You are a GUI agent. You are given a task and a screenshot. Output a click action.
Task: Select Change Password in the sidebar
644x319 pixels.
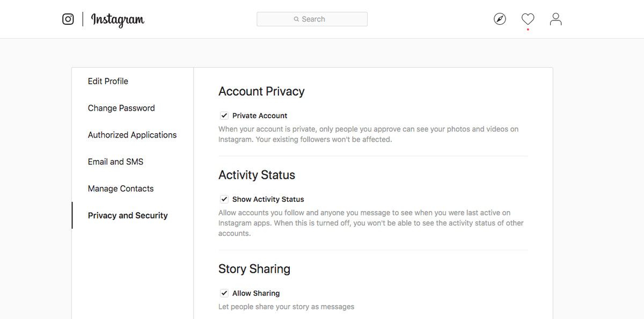pos(121,108)
